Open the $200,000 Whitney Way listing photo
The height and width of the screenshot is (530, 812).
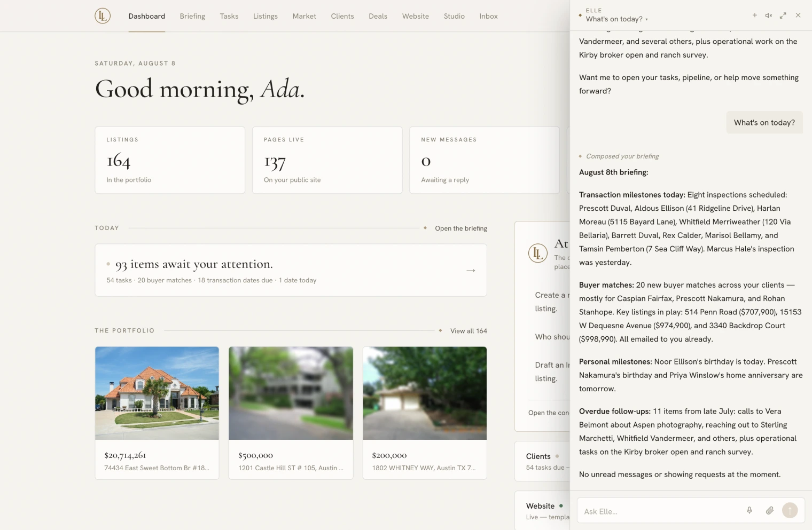click(x=425, y=393)
